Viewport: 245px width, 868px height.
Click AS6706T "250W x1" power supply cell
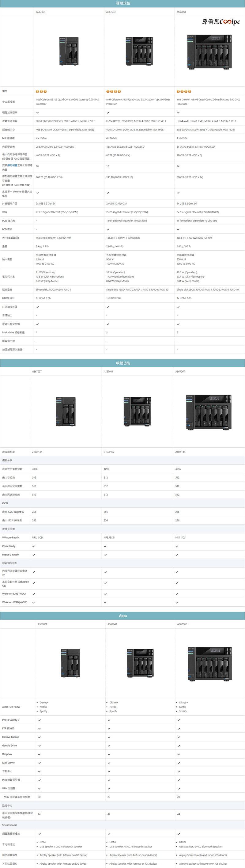(x=181, y=260)
